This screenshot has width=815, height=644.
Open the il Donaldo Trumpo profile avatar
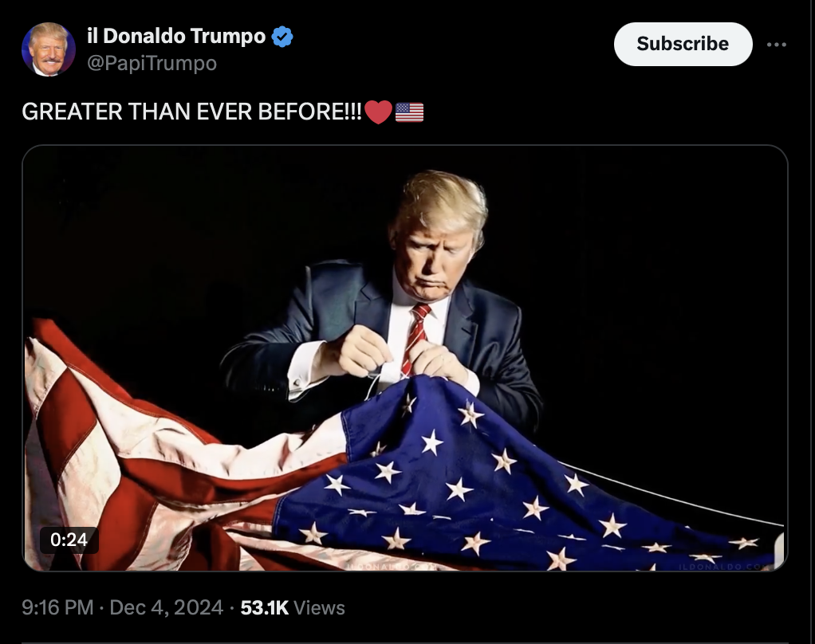tap(49, 49)
